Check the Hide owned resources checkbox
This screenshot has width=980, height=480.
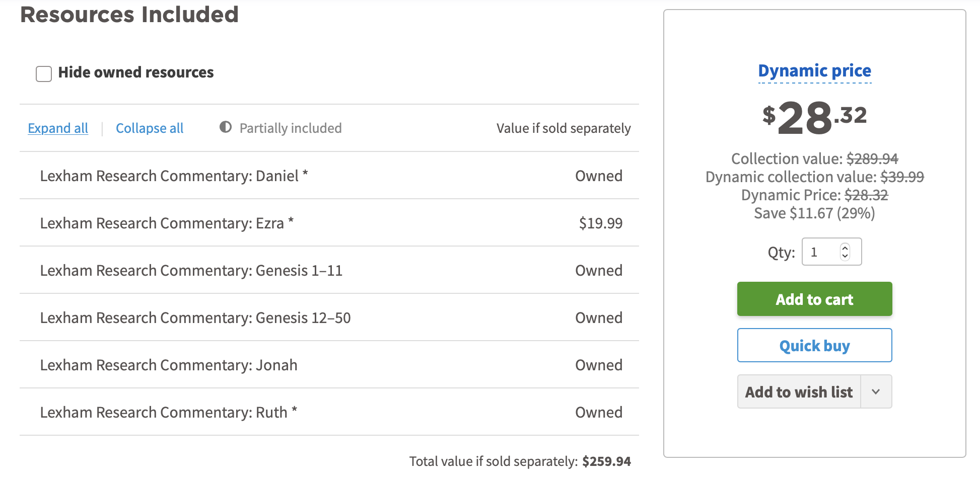click(x=44, y=73)
